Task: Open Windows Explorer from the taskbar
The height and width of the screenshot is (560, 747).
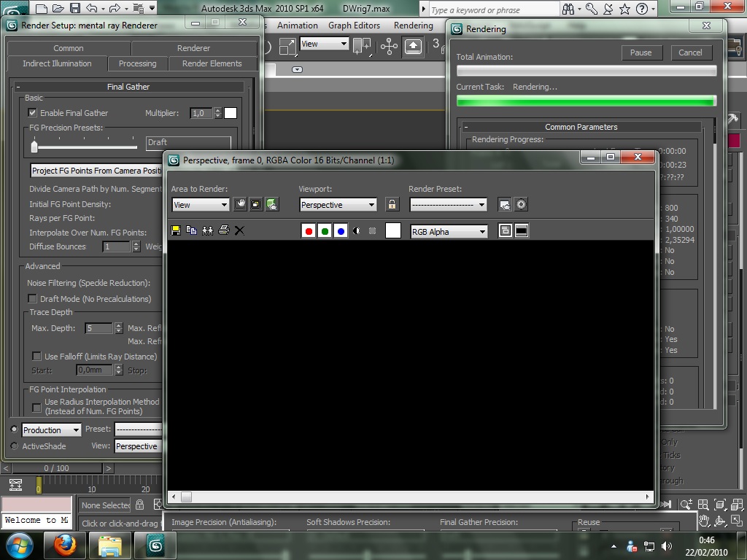Action: tap(110, 545)
